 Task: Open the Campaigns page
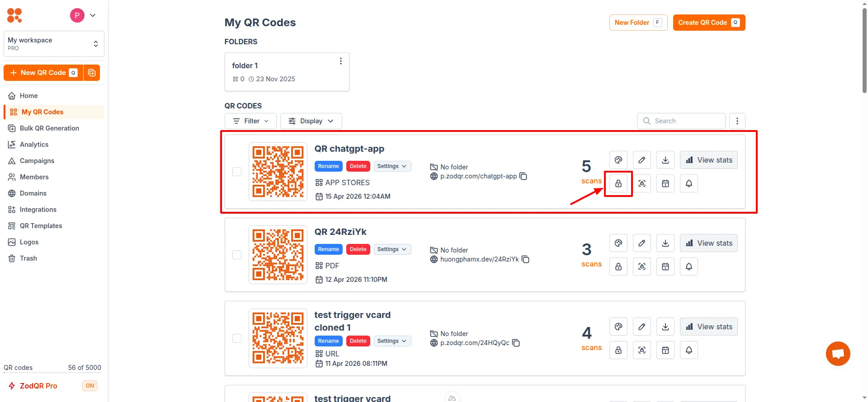coord(54,161)
